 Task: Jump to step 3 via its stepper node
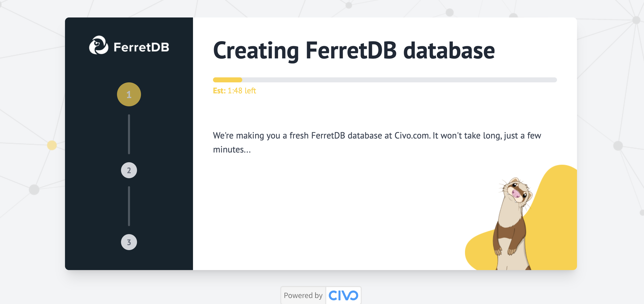129,242
